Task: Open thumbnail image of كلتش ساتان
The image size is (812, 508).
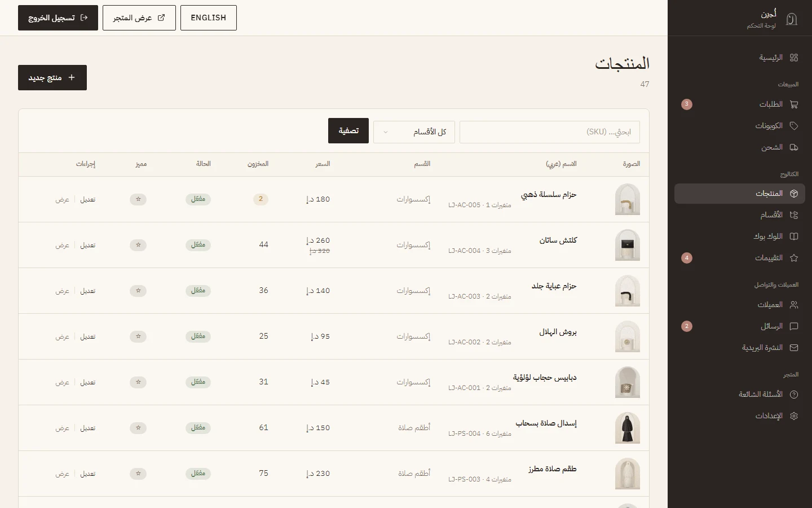Action: [x=628, y=245]
